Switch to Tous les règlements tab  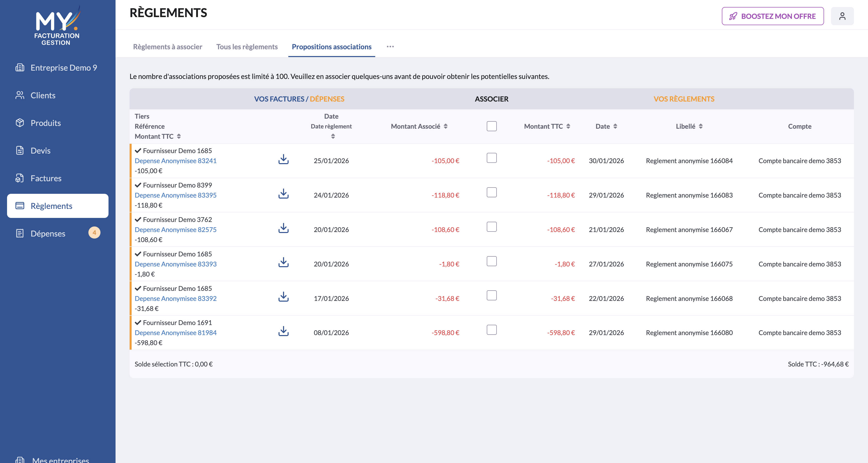247,47
